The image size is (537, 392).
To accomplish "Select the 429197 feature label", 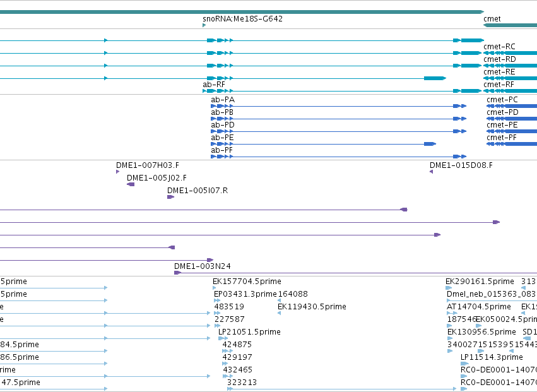I will coord(237,357).
